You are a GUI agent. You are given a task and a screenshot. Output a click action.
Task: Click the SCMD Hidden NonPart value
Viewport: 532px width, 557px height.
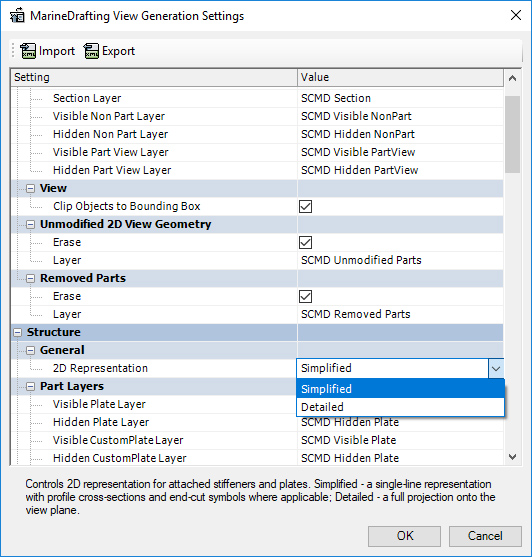(358, 134)
